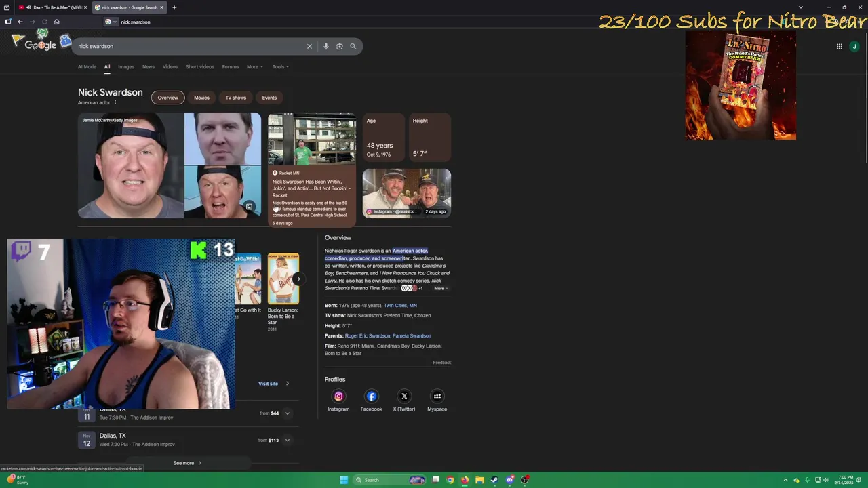
Task: Expand the overview description with More
Action: (441, 288)
